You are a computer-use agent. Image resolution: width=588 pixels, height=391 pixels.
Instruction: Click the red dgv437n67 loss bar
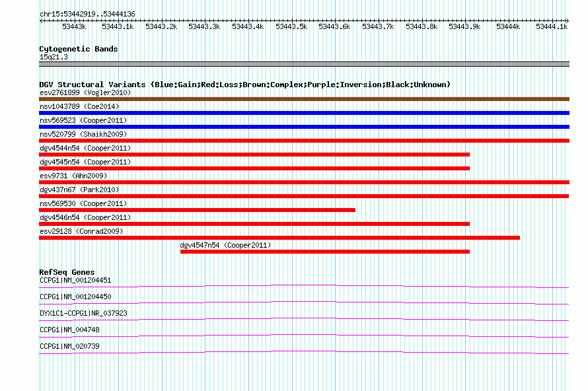pyautogui.click(x=304, y=196)
